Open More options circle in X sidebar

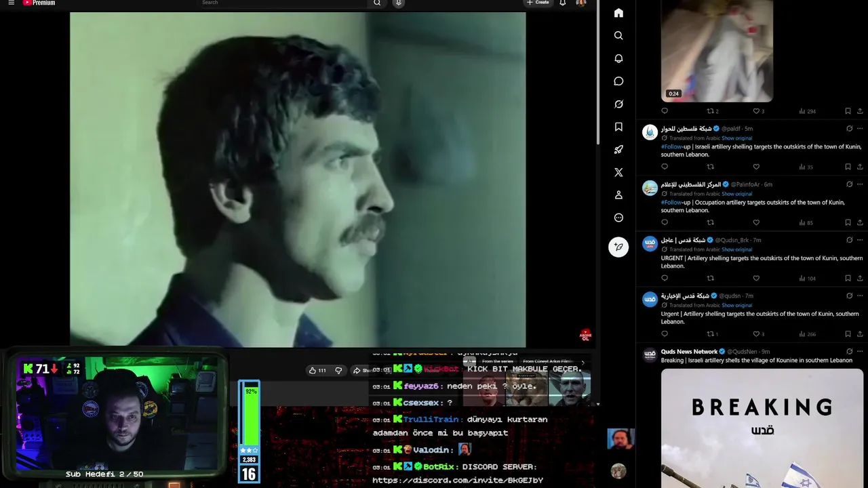(x=618, y=218)
